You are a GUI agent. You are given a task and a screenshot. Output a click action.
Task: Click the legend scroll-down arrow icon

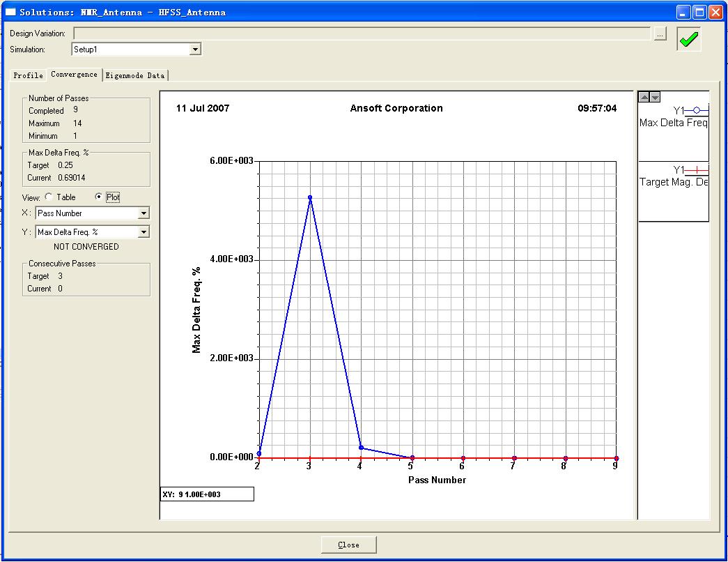(x=655, y=97)
